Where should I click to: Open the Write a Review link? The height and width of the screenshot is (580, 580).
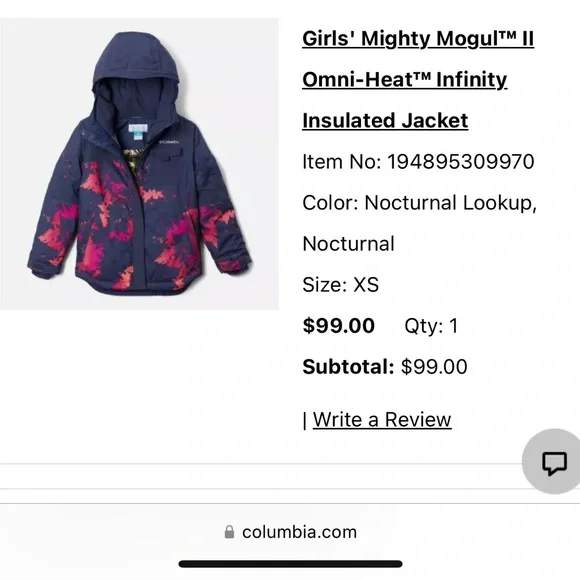382,420
